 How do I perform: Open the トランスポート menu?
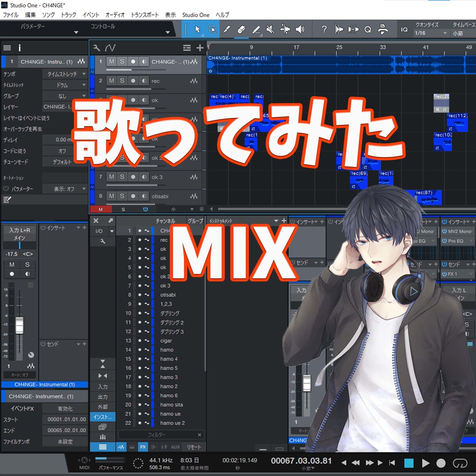pyautogui.click(x=145, y=15)
